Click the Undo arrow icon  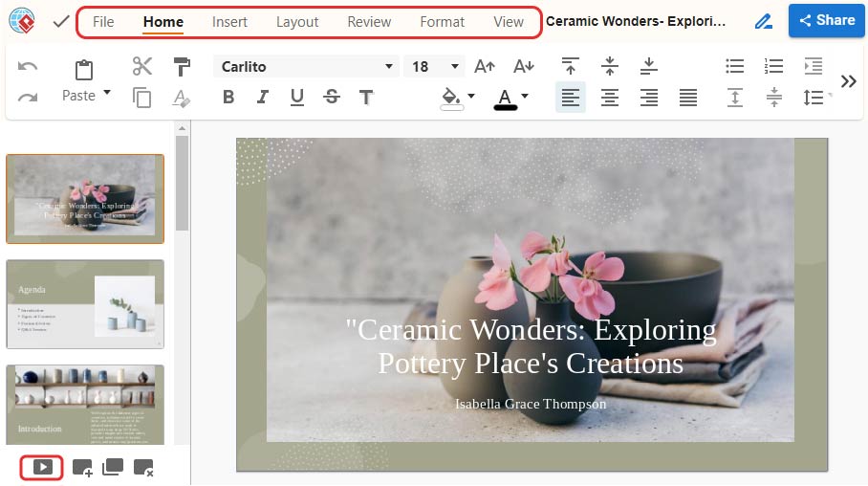[x=28, y=66]
